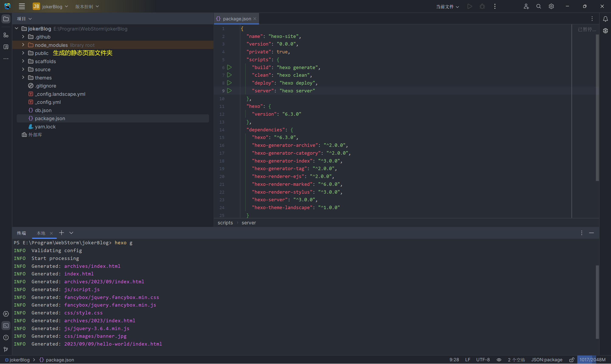Open the Git version control sidebar icon
The height and width of the screenshot is (364, 611).
point(6,349)
